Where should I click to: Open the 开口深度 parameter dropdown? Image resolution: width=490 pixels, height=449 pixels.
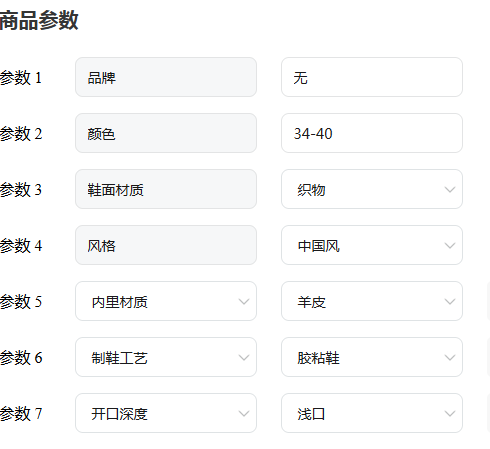pyautogui.click(x=166, y=413)
